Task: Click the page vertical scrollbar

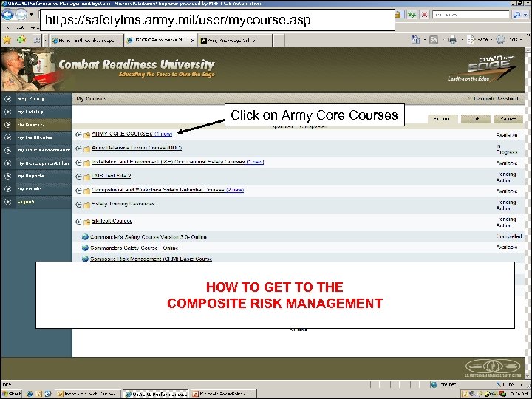Action: (x=528, y=214)
